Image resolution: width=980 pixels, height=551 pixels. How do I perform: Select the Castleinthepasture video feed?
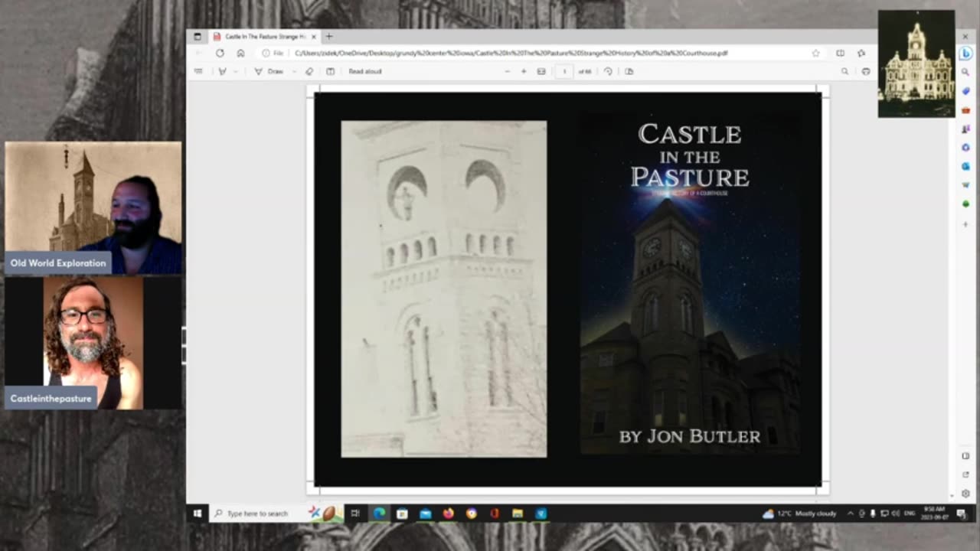(93, 342)
